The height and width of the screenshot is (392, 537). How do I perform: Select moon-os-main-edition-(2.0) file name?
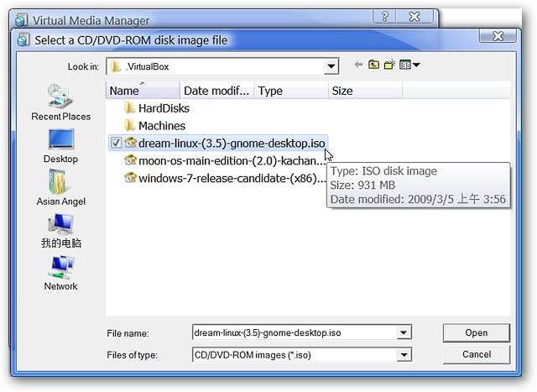pyautogui.click(x=232, y=160)
